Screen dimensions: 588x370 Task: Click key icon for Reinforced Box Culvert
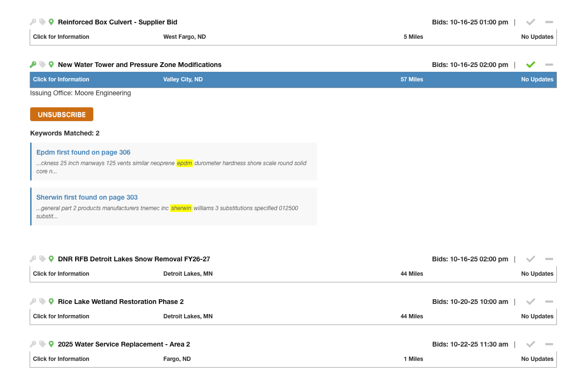click(x=33, y=22)
